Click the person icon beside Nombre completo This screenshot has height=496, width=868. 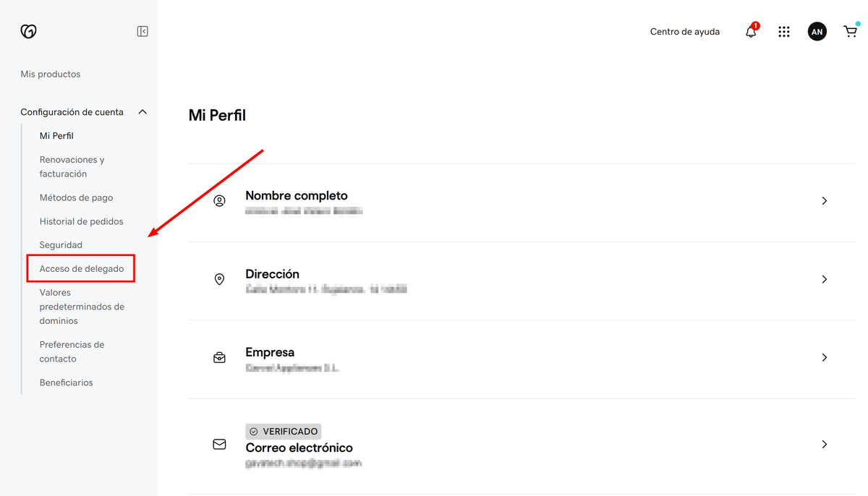point(219,200)
